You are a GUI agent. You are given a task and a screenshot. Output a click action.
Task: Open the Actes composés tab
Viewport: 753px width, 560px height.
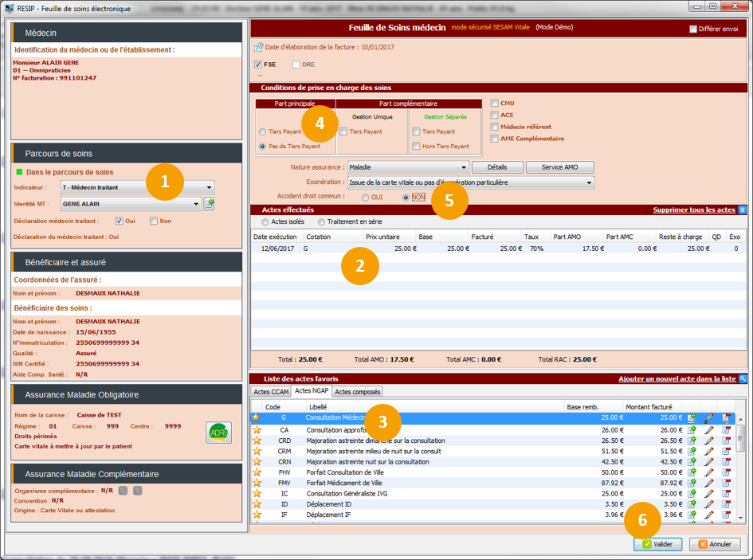[x=358, y=391]
